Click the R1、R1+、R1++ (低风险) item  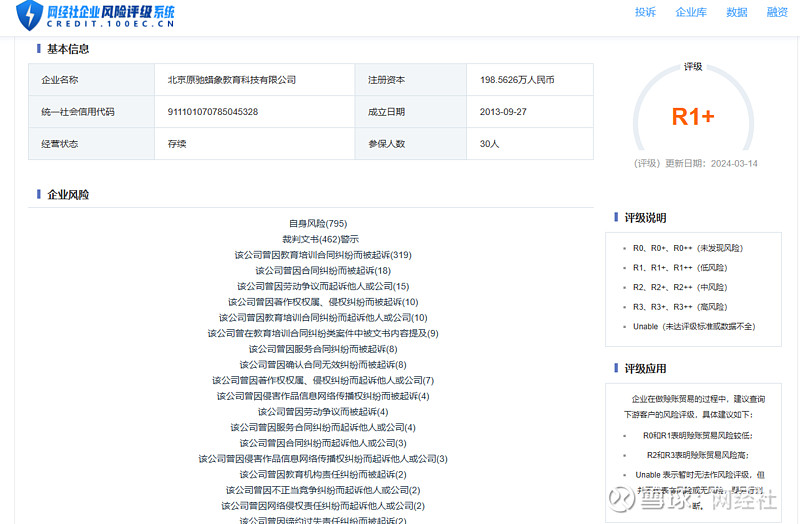tap(680, 268)
